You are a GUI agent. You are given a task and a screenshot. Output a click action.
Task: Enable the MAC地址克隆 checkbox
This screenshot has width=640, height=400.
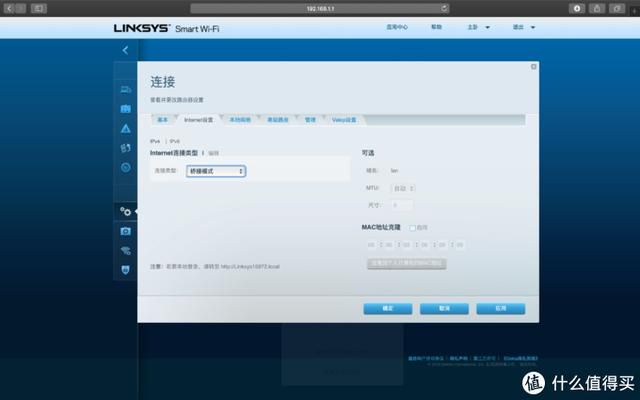click(x=412, y=228)
